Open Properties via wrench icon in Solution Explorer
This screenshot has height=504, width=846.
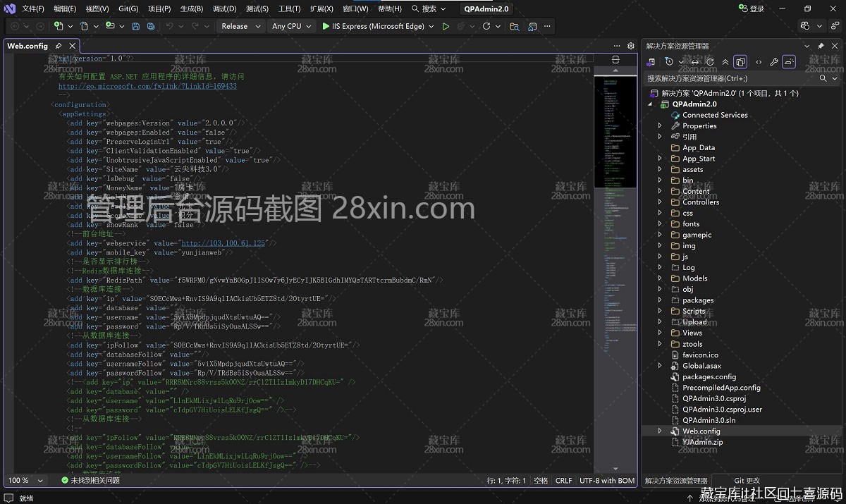point(773,61)
